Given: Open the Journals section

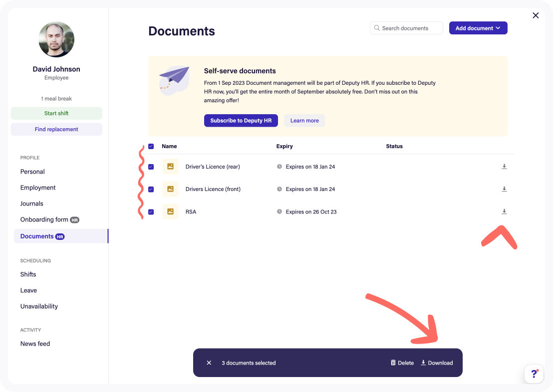Looking at the screenshot, I should (31, 203).
